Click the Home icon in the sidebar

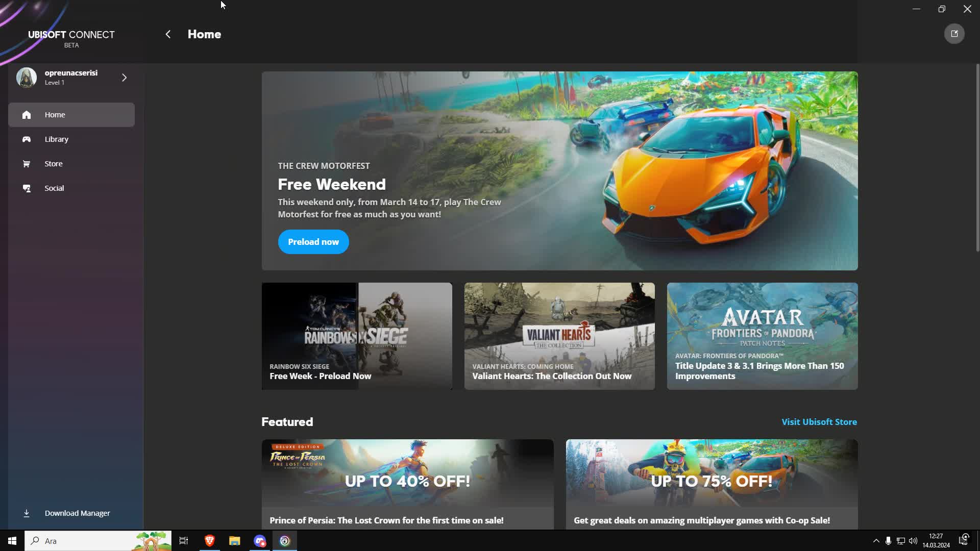(26, 115)
